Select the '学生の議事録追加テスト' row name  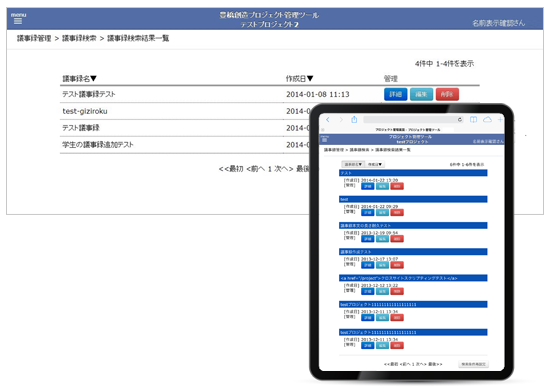coord(98,145)
